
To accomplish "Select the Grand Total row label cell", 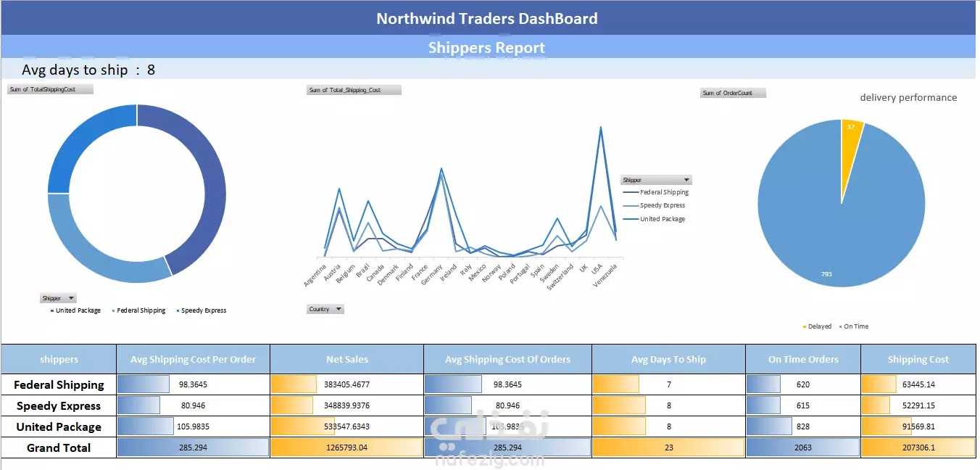I will coord(59,448).
